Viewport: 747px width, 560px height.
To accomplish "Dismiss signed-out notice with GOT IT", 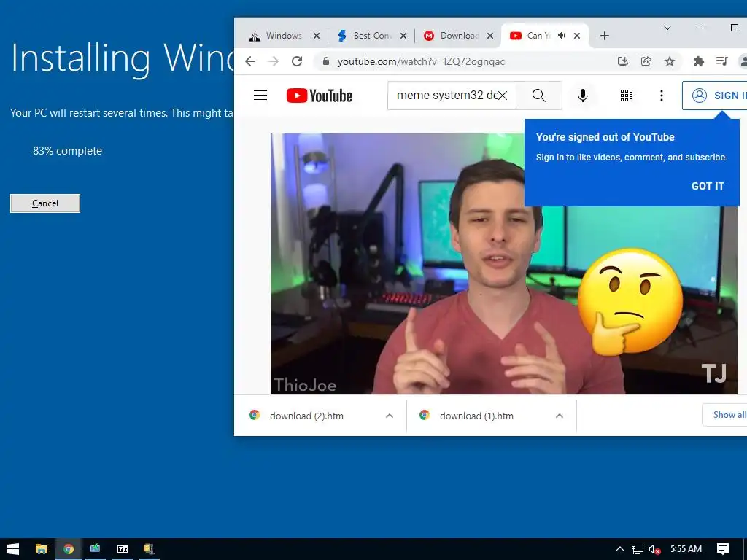I will pos(708,186).
